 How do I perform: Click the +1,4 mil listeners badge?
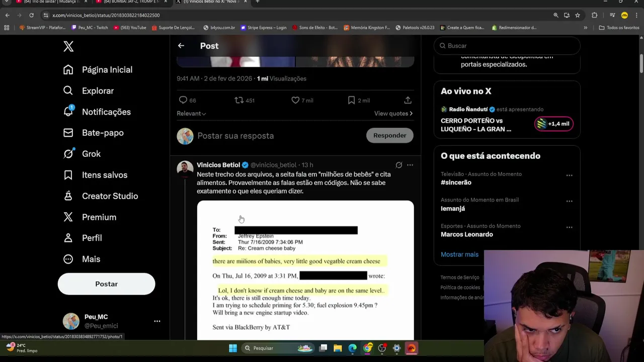[554, 124]
